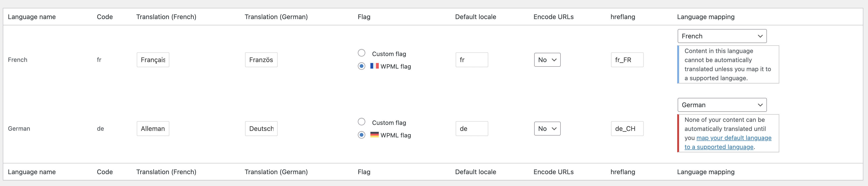Screen dimensions: 868x186
Task: Click the German flag icon
Action: [x=374, y=135]
